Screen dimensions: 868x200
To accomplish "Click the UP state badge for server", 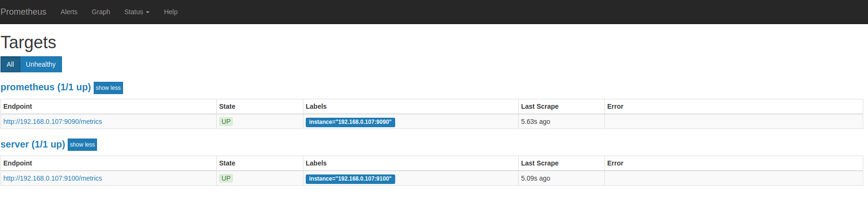I will (x=226, y=178).
